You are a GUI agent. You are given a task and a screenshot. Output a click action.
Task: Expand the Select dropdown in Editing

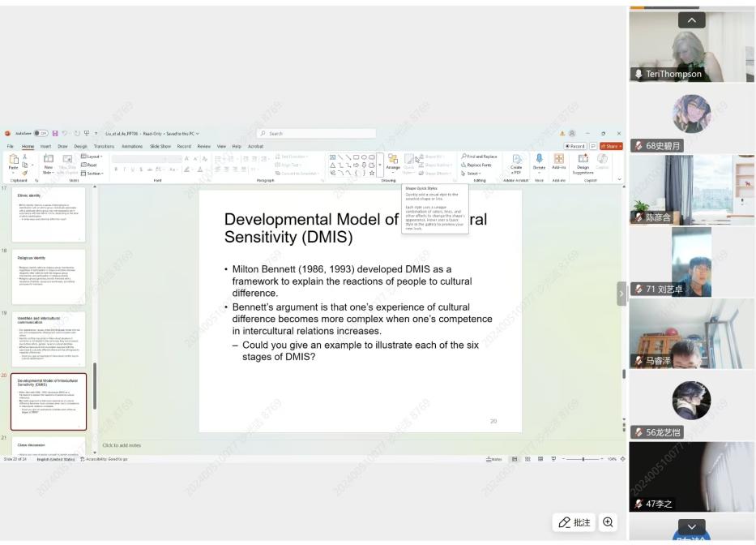point(472,173)
